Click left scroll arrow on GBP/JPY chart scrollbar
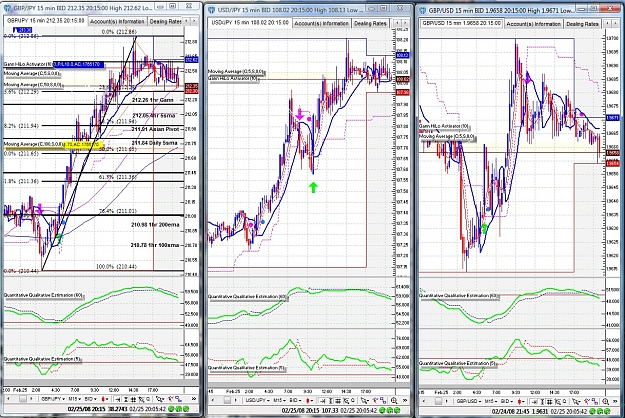625x418 pixels. 8,399
